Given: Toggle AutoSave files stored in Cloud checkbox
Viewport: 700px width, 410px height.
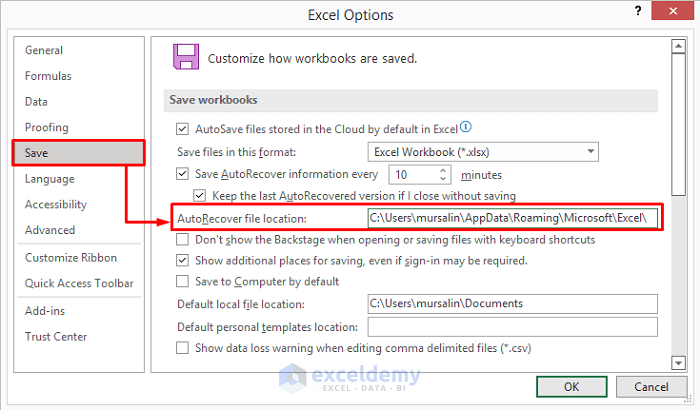Looking at the screenshot, I should click(x=182, y=128).
